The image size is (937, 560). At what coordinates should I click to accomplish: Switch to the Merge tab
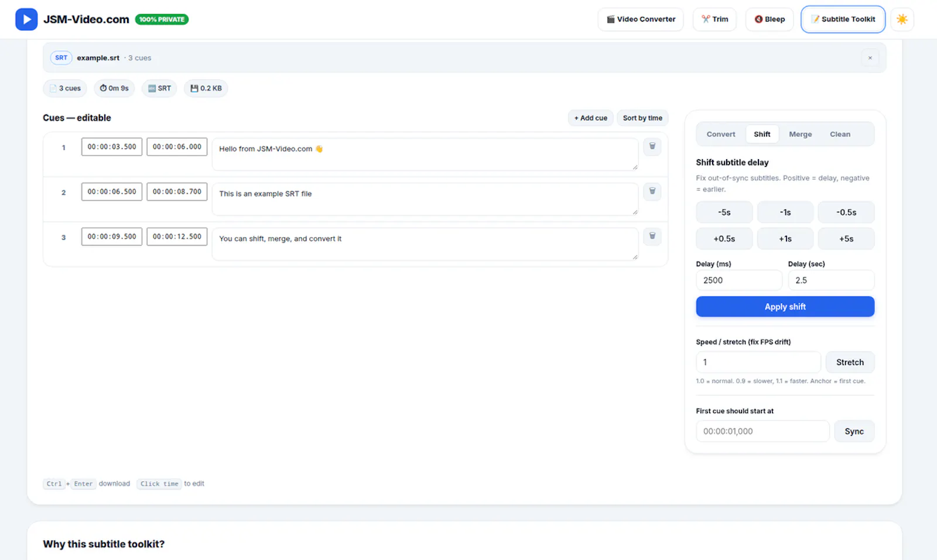click(x=801, y=134)
